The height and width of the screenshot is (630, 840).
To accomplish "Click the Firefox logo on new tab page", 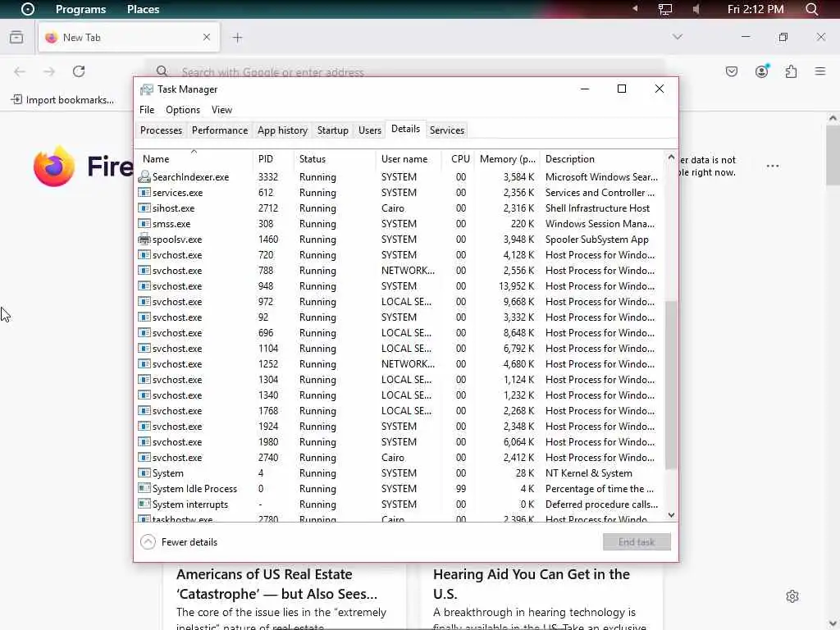I will (x=54, y=166).
